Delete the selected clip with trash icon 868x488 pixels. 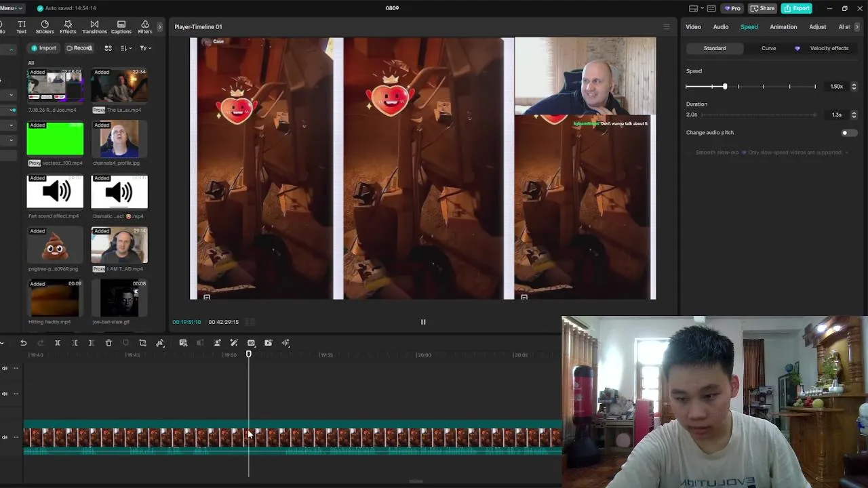[108, 343]
